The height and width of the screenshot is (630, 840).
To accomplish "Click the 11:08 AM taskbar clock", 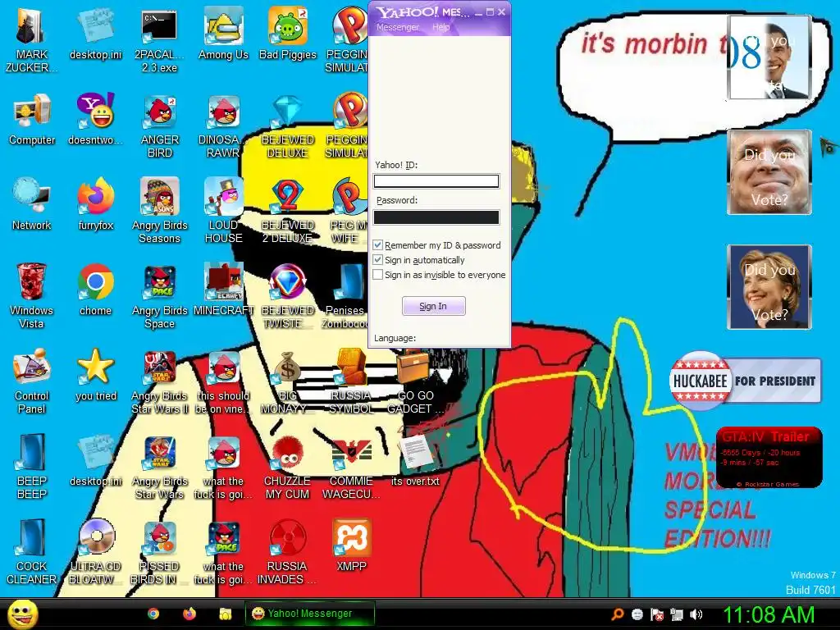I will [769, 614].
